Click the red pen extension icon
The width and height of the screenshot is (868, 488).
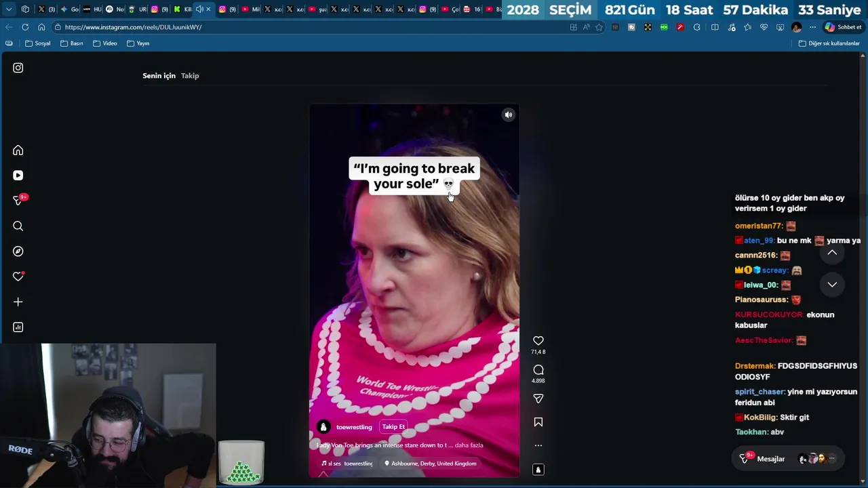[x=680, y=27]
